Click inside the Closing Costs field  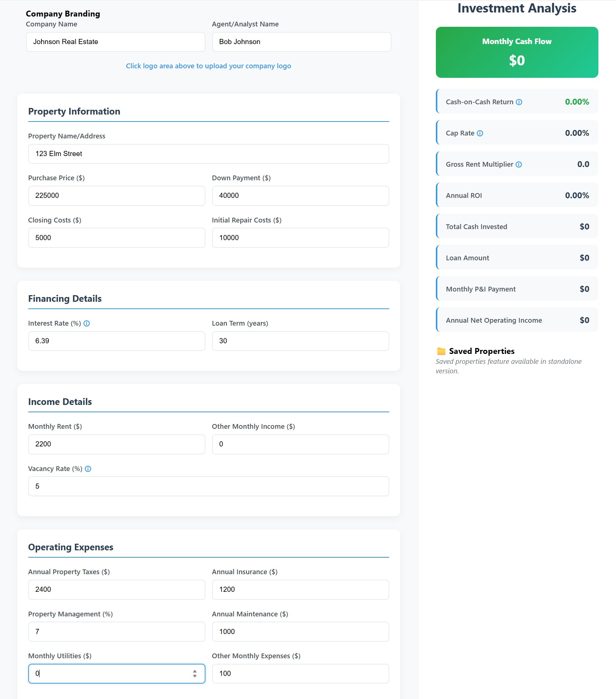coord(117,238)
